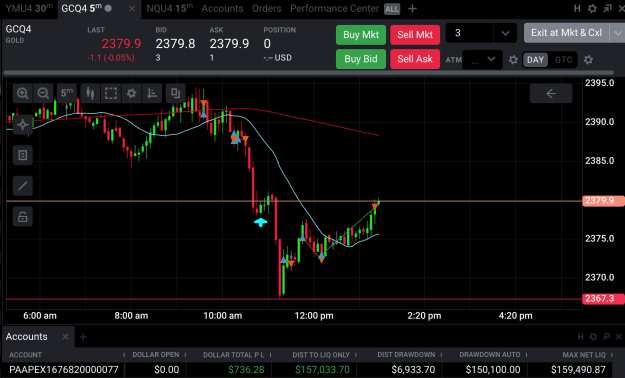
Task: Zoom out on the chart
Action: coord(43,93)
